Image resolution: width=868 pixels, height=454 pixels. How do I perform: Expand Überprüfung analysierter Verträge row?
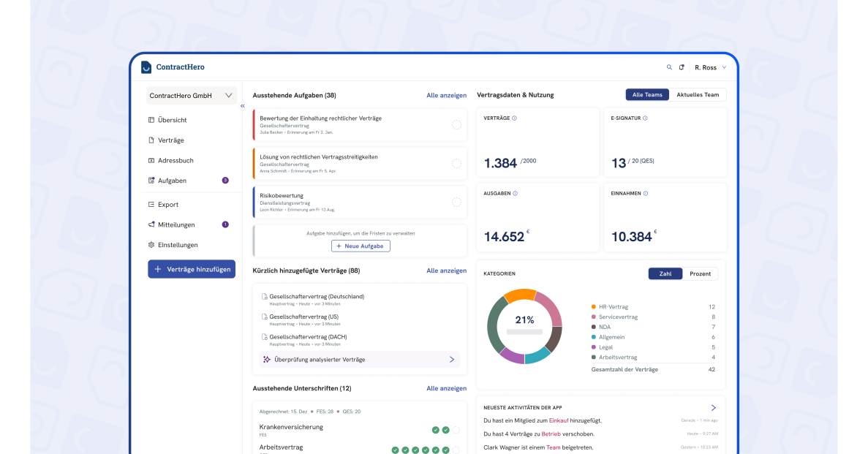451,360
